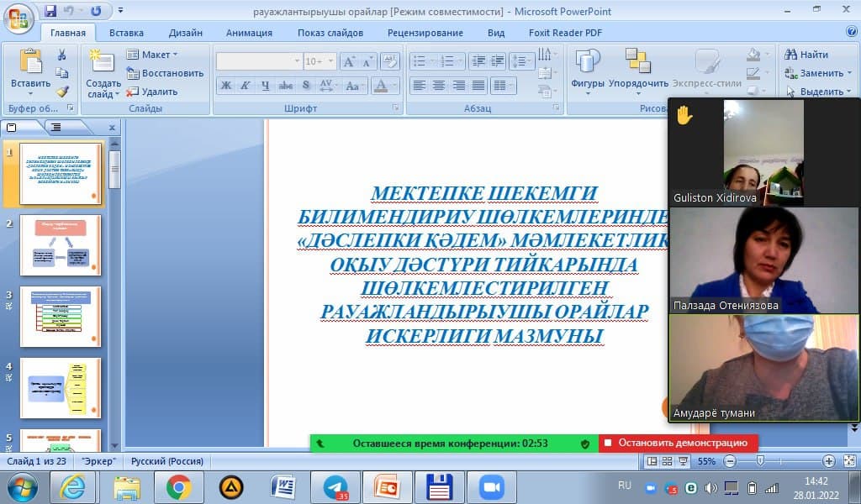Open the Arrange (Упорядочить) icon
This screenshot has width=861, height=504.
point(638,63)
